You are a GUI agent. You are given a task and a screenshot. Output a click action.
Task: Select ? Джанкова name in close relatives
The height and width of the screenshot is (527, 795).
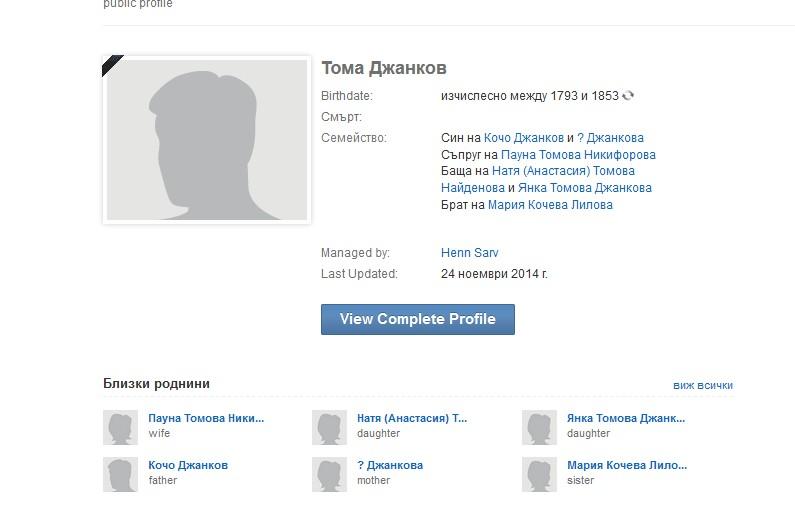(390, 465)
